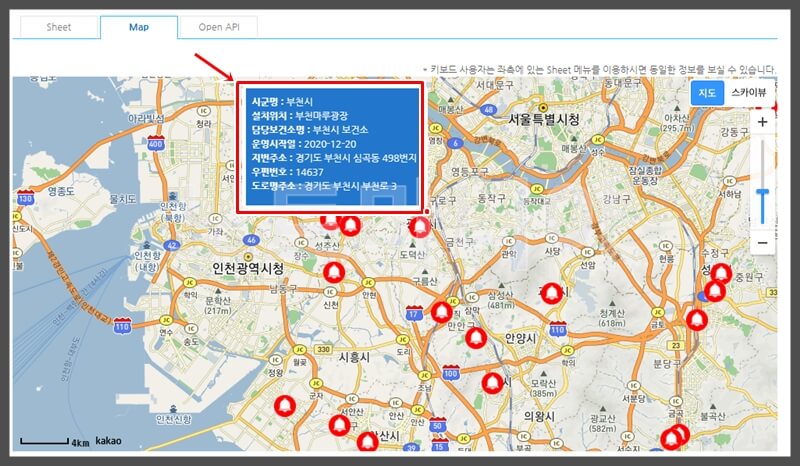800x466 pixels.
Task: Click 운영시작일 : 2020-12-20 line
Action: pyautogui.click(x=304, y=144)
